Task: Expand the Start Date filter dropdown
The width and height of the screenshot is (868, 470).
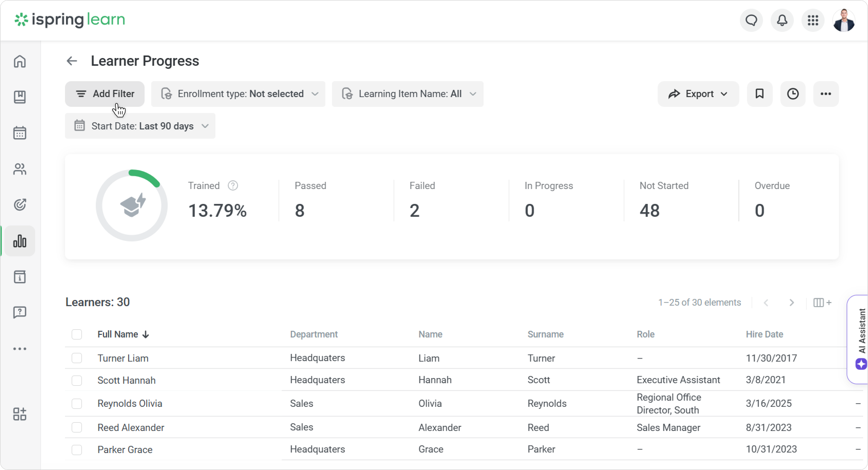Action: click(x=140, y=126)
